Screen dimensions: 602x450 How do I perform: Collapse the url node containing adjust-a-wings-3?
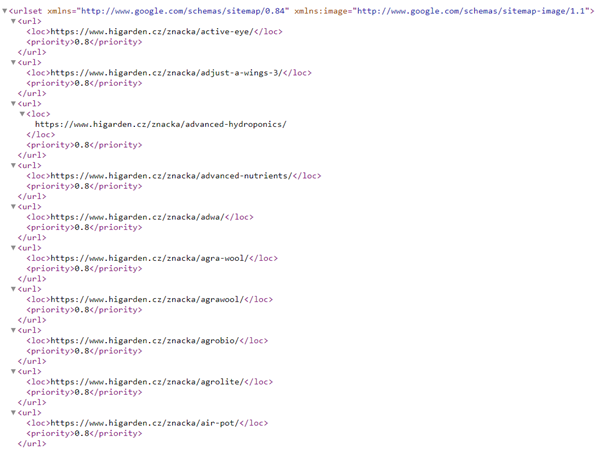[x=13, y=61]
